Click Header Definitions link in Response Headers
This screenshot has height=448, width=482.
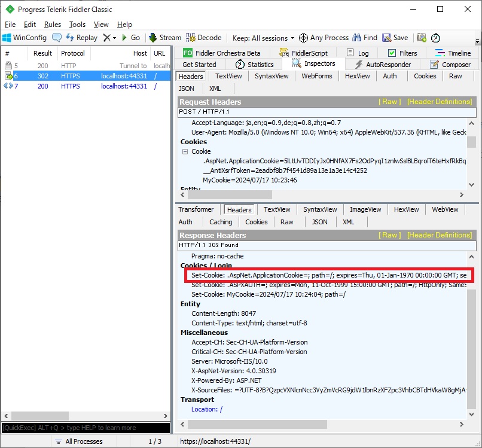click(440, 235)
